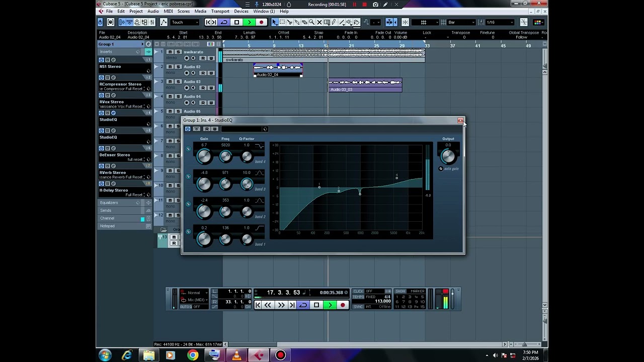Click EQ curve point 4
The height and width of the screenshot is (362, 644).
pyautogui.click(x=396, y=177)
